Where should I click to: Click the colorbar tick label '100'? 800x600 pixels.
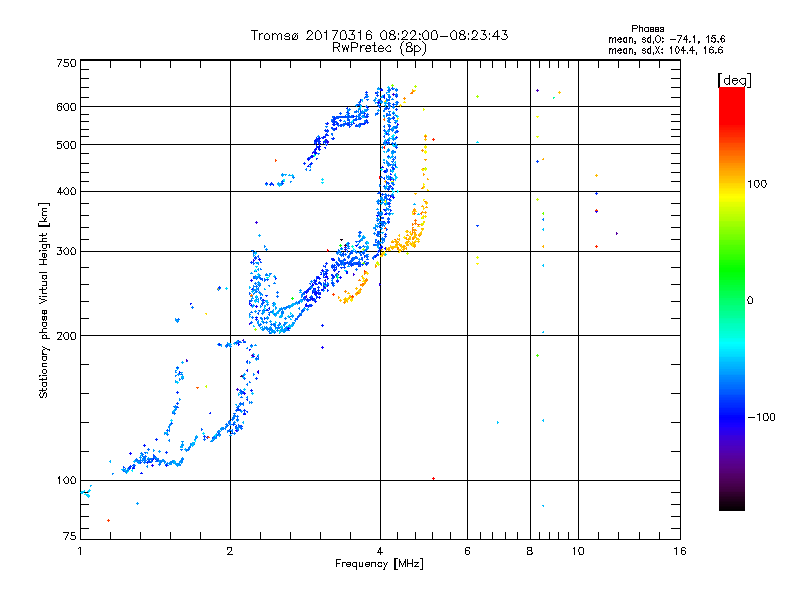click(757, 184)
